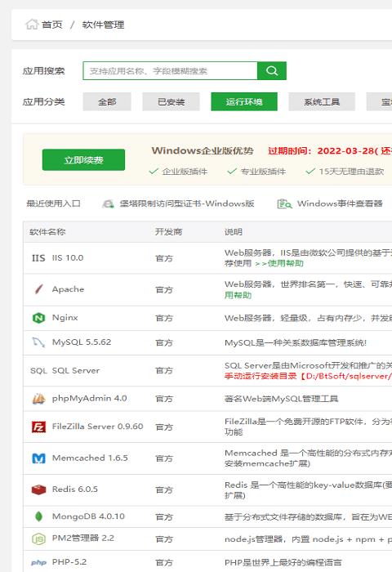Viewport: 392px width, 572px height.
Task: Open the phpMyAdmin 4.0 entry
Action: coord(89,398)
